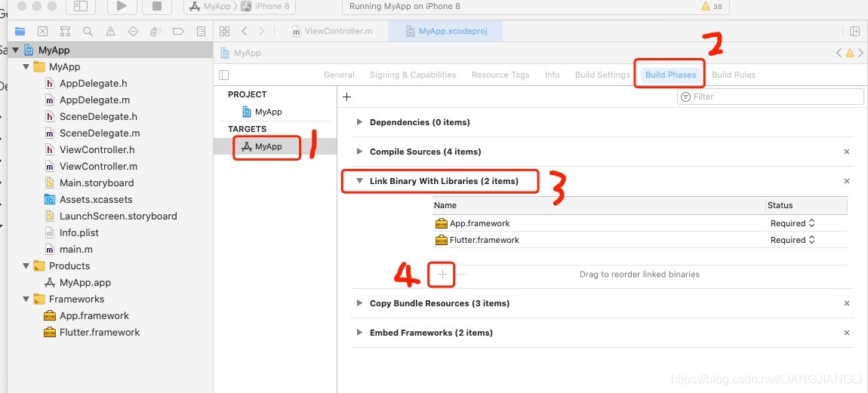
Task: Select Info.plist in navigator
Action: pyautogui.click(x=72, y=233)
